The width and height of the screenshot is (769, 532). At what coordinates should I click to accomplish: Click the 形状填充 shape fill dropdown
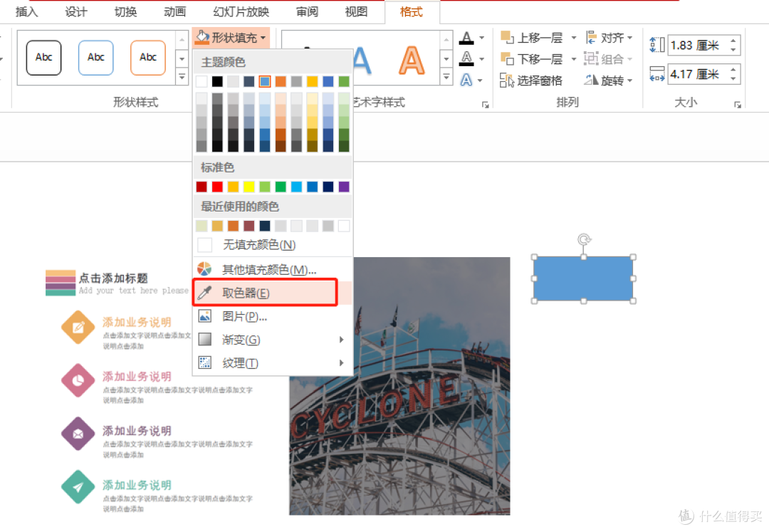[231, 38]
